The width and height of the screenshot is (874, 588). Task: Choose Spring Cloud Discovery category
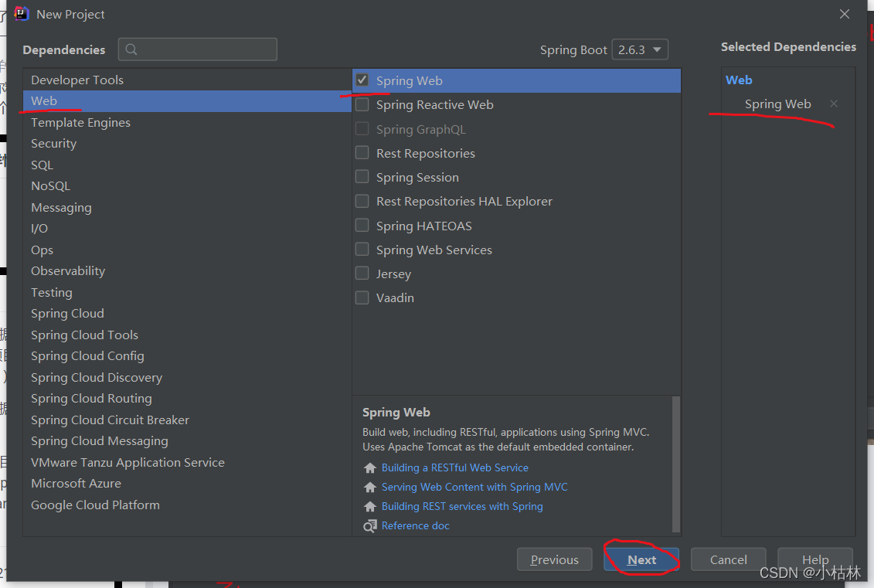(187, 377)
